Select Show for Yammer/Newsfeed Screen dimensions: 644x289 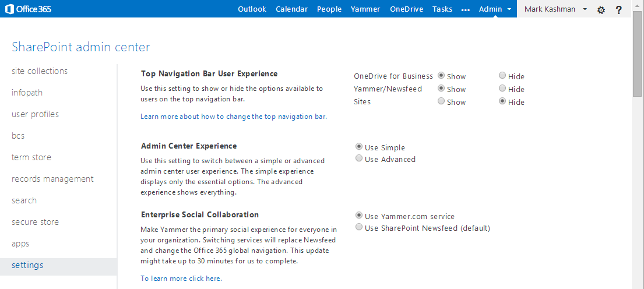coord(441,89)
